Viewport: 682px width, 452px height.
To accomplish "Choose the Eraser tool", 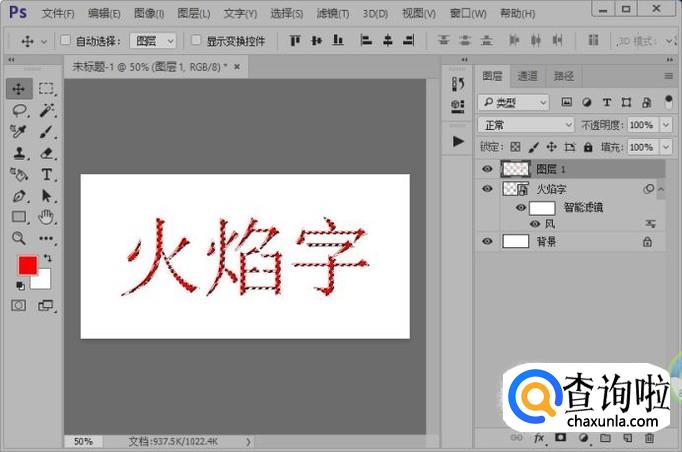I will [46, 153].
